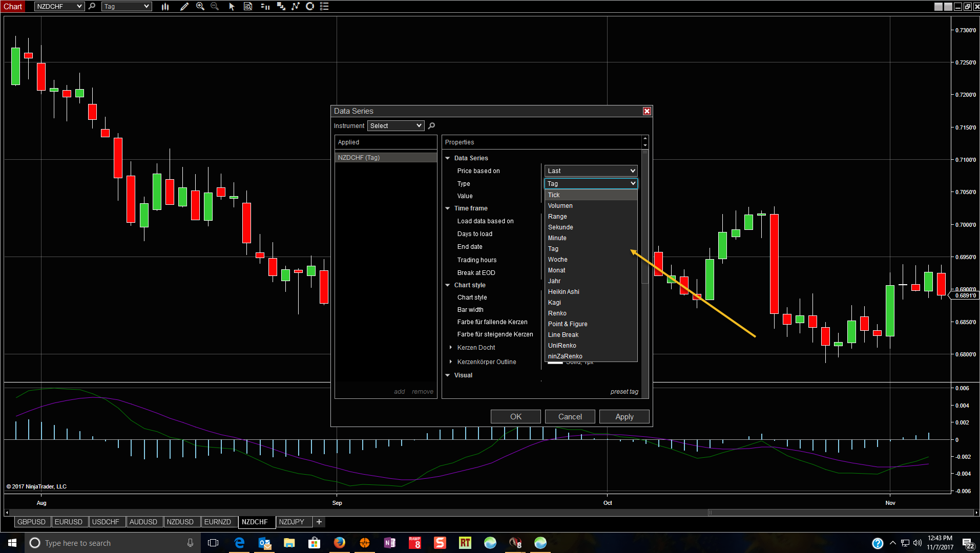Choose Range from the Type list
Screen dimensions: 980x553
coord(591,217)
